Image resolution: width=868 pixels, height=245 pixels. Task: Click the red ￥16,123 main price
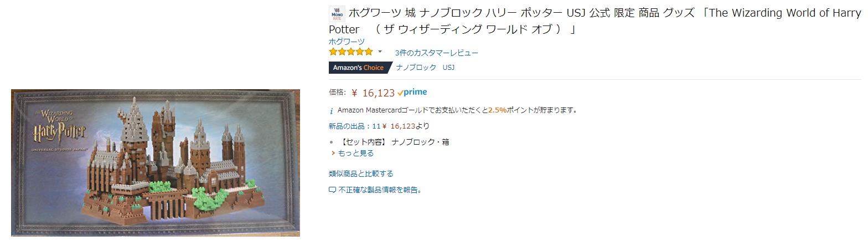coord(373,93)
